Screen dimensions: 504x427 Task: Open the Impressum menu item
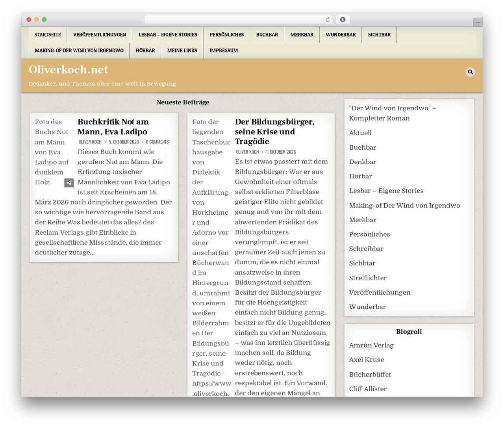[224, 50]
